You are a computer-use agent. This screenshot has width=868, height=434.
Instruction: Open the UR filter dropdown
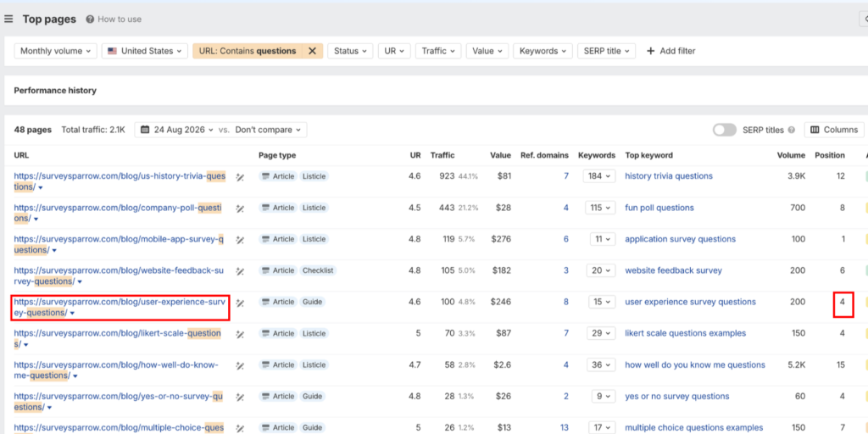click(394, 51)
